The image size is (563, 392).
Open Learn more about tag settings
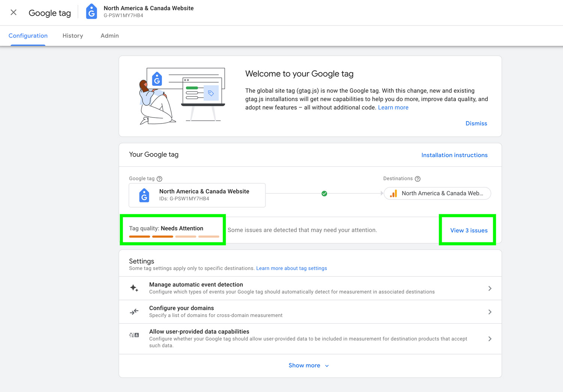click(292, 268)
